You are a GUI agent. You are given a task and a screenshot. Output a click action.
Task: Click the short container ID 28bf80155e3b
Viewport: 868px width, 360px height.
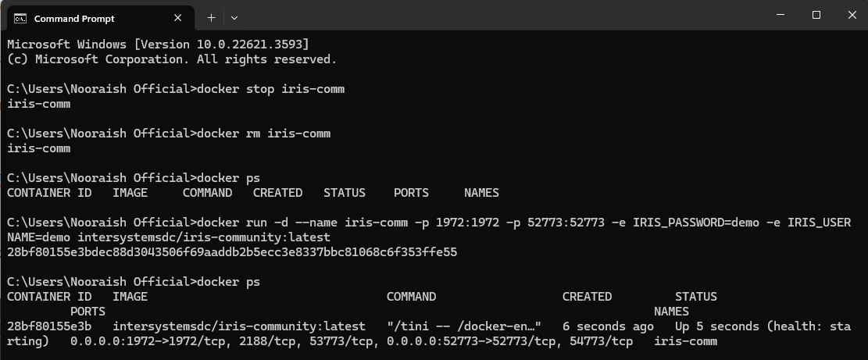[x=49, y=326]
